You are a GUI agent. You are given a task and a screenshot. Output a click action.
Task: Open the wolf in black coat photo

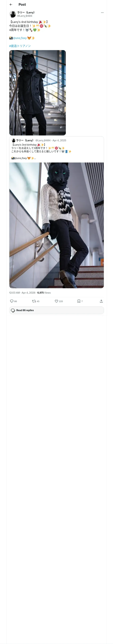click(x=38, y=93)
